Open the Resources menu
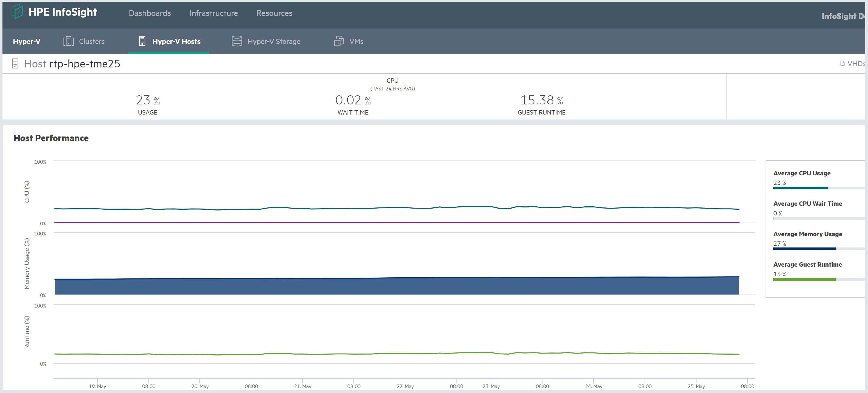This screenshot has height=393, width=868. (x=274, y=13)
